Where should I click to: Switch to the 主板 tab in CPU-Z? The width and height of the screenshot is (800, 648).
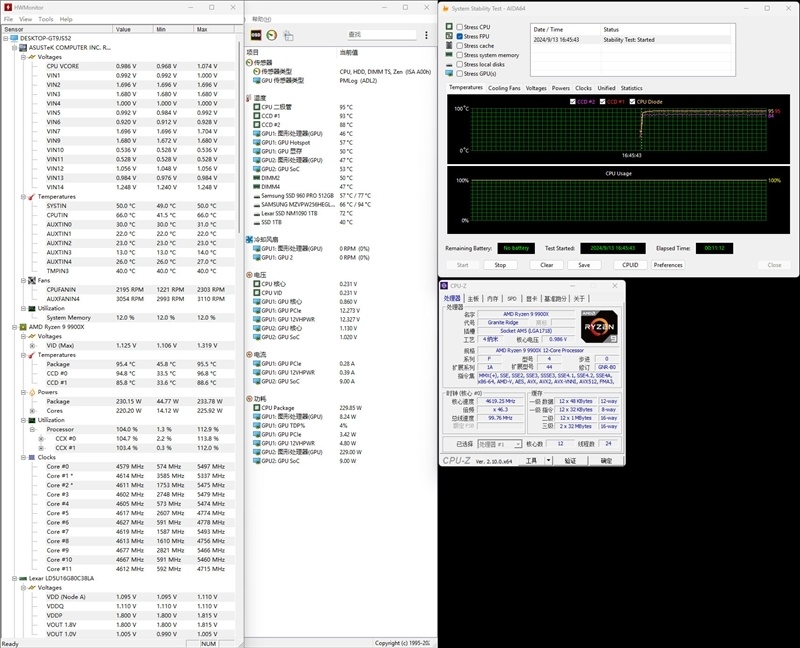point(473,298)
